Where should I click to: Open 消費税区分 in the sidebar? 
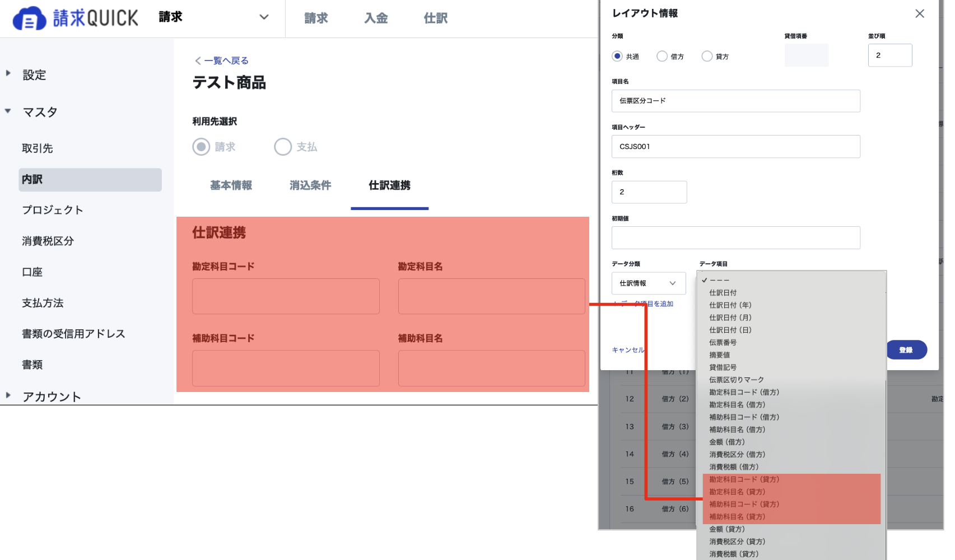48,241
